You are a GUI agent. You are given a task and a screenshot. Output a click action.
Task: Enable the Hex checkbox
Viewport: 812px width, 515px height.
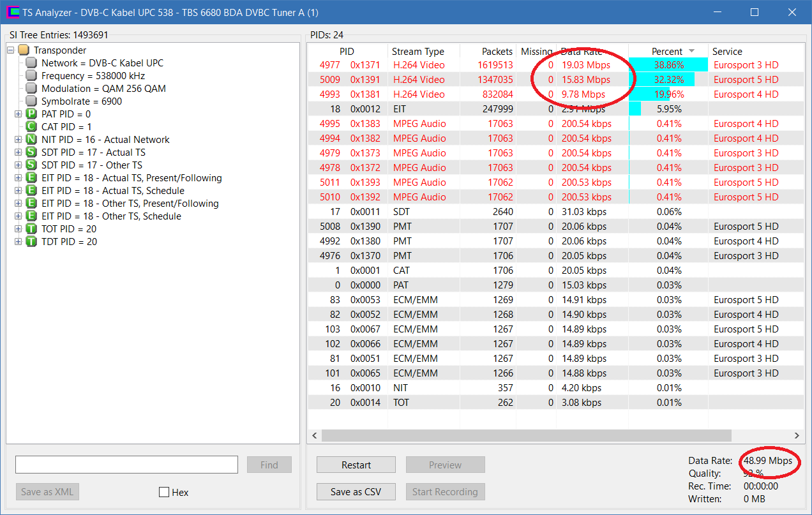click(164, 492)
